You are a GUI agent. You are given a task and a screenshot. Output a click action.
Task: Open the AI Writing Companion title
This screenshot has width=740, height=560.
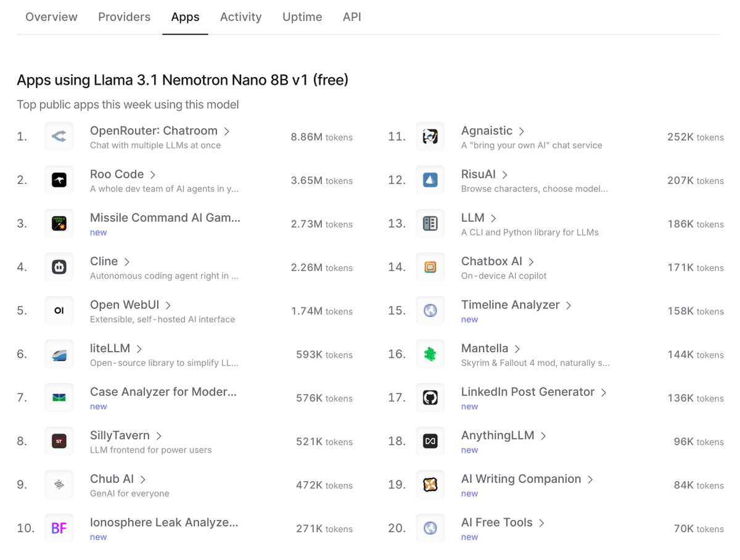(x=521, y=479)
